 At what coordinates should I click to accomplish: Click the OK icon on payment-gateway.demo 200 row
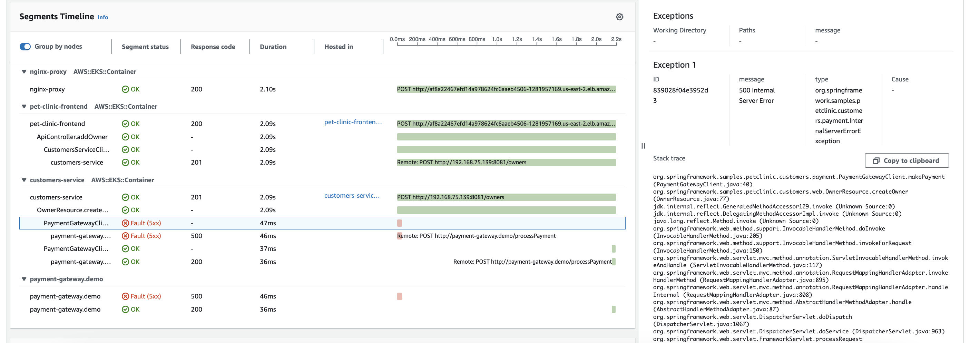coord(125,310)
